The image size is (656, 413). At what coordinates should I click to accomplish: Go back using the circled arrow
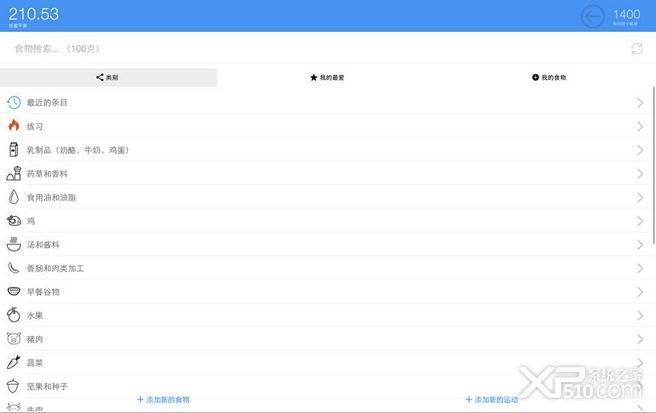(x=592, y=17)
